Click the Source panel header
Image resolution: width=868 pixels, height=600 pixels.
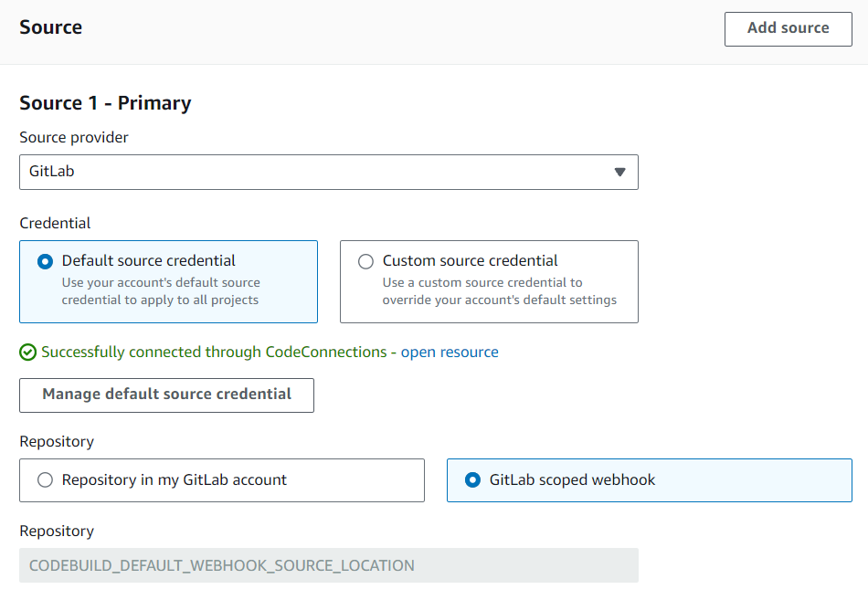pos(50,26)
